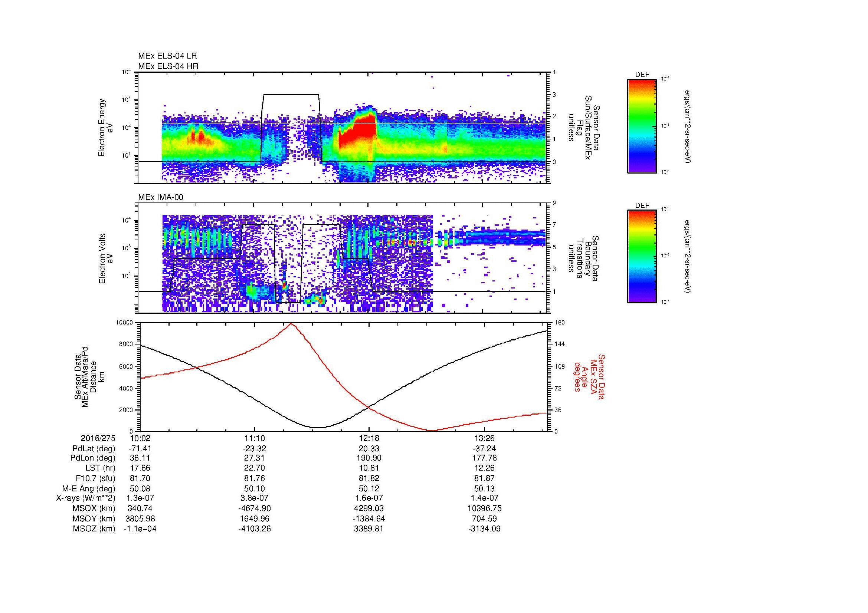Click the black altitude curve's lowest point

[x=318, y=428]
